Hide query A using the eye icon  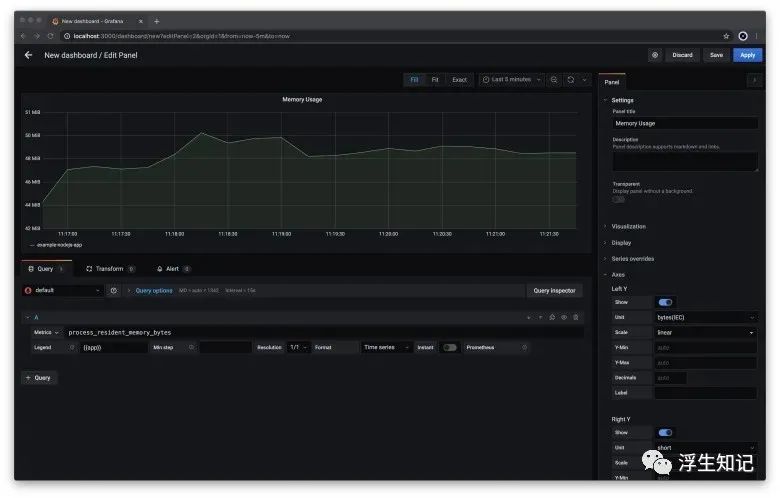[564, 317]
